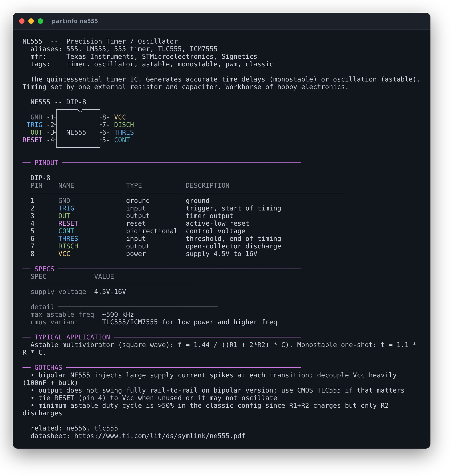Click TRIG in the pinout table
Viewport: 452px width, 476px height.
66,208
